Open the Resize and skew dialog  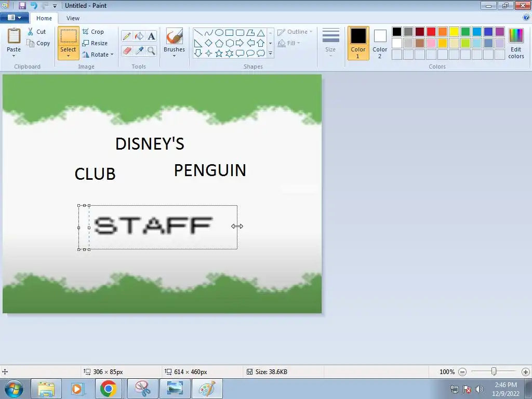tap(95, 43)
